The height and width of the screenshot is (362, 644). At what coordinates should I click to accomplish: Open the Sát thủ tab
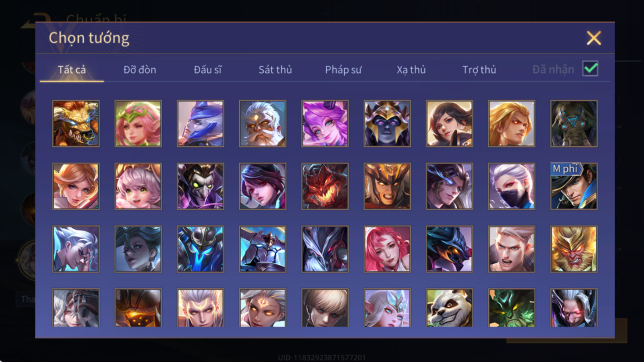pos(275,70)
